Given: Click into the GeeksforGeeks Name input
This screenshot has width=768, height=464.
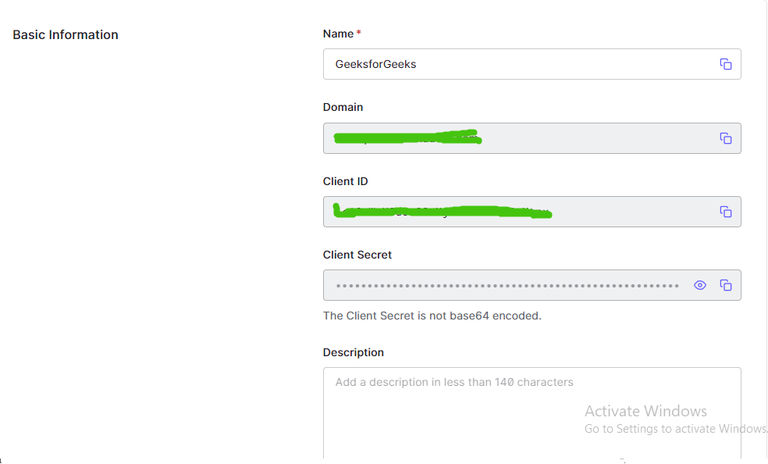Looking at the screenshot, I should pyautogui.click(x=500, y=64).
